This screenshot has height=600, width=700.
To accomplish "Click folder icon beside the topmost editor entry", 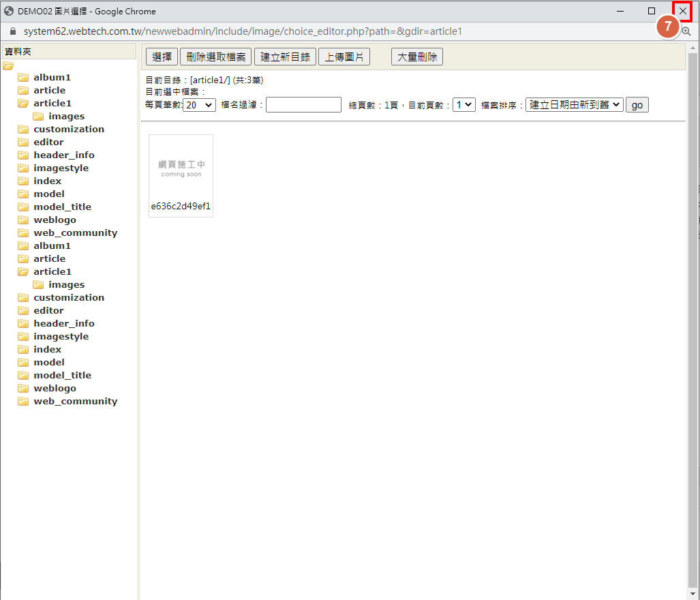I will click(x=23, y=142).
